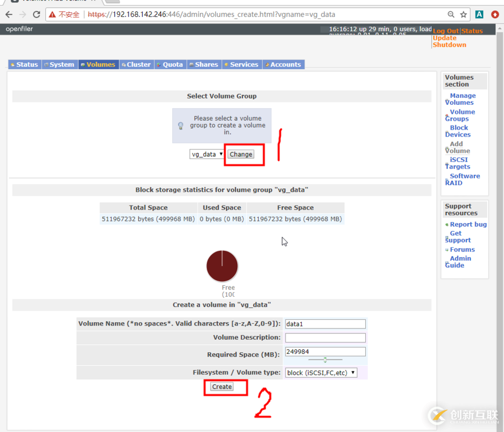Viewport: 504px width, 432px height.
Task: Click the Create volume button
Action: [x=221, y=387]
